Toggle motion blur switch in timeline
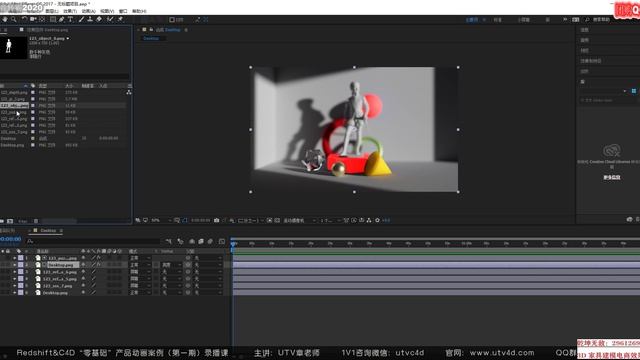The image size is (640, 360). tap(210, 241)
